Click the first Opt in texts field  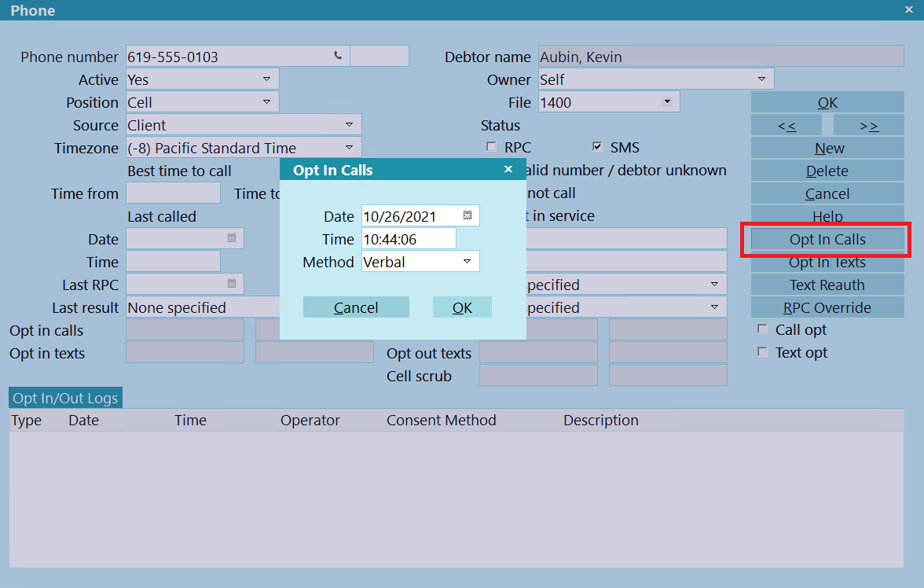point(185,353)
